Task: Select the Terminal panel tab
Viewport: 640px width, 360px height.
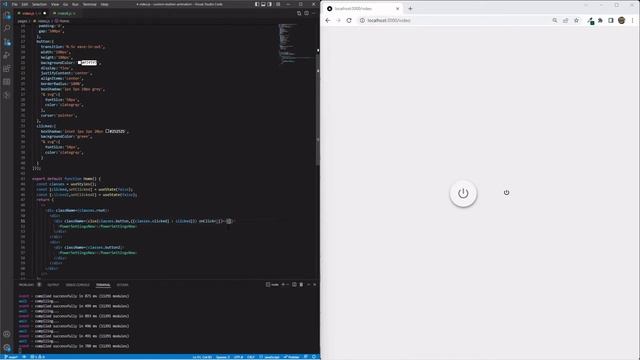Action: pos(103,284)
